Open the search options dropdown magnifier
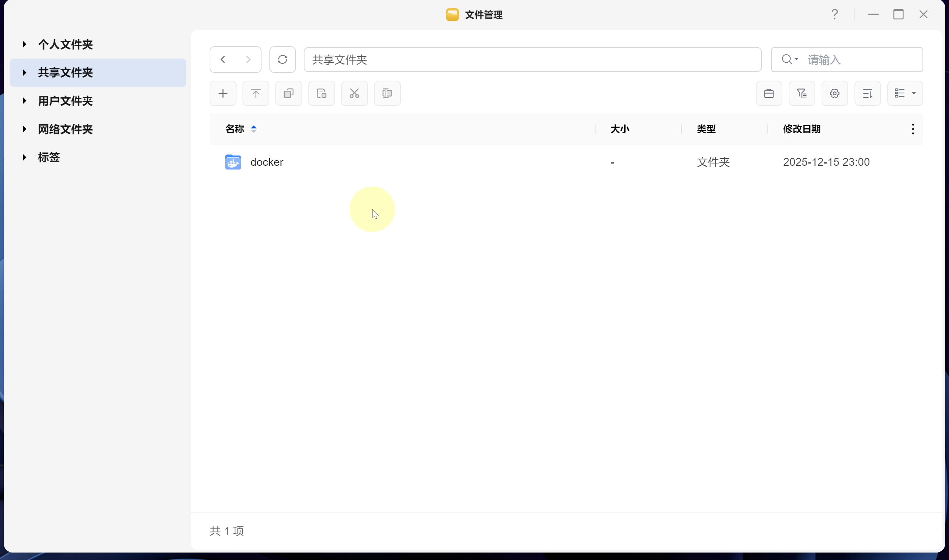This screenshot has width=949, height=560. (x=789, y=60)
